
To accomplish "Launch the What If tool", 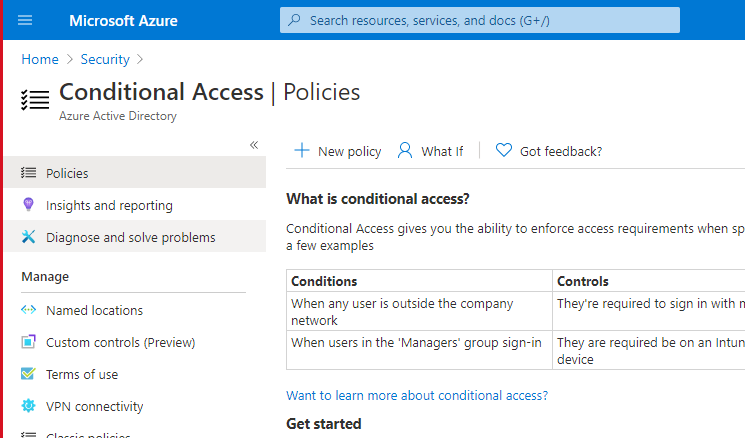I will tap(430, 151).
